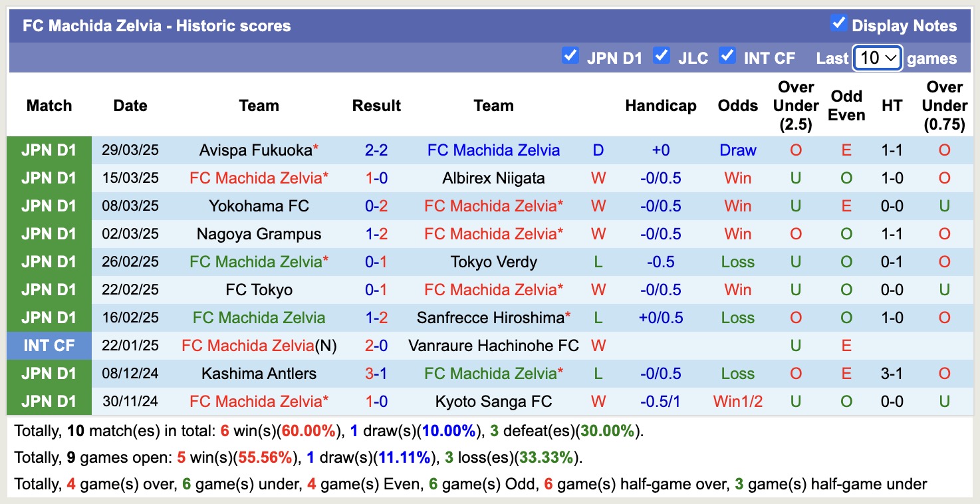Open the 2-2 result against Avispa Fukuoka
The image size is (980, 504).
point(376,150)
